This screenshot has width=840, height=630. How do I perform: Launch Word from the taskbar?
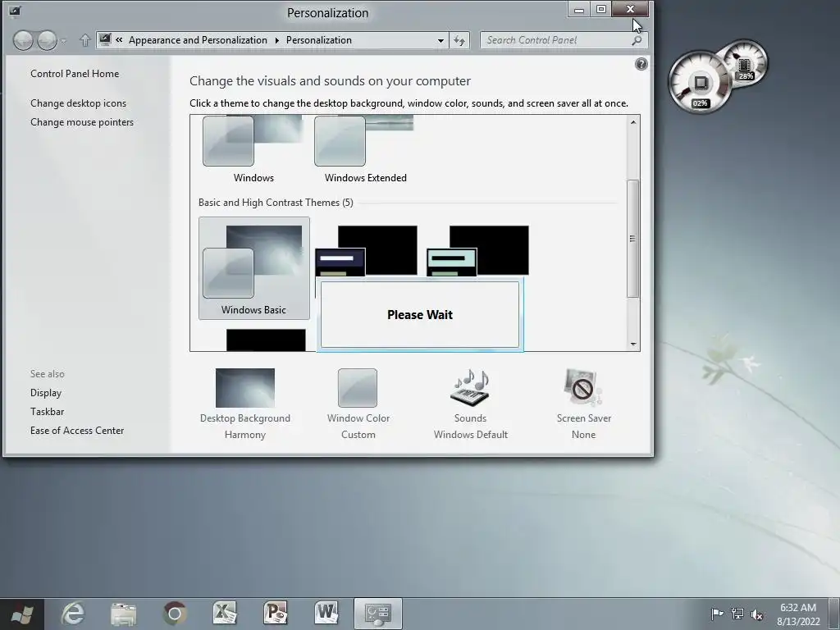[326, 614]
